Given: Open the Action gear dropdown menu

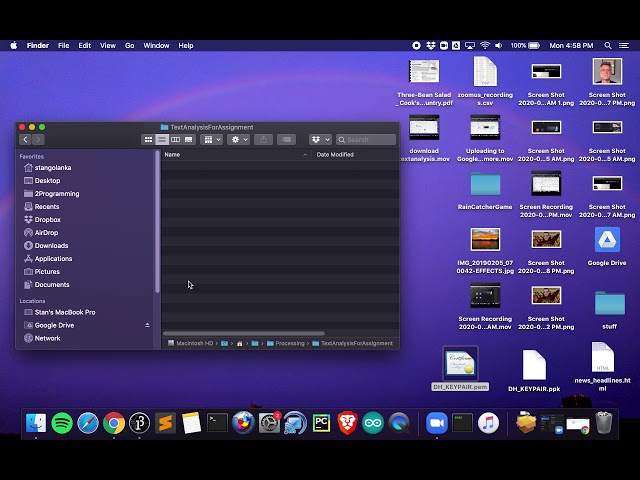Looking at the screenshot, I should (238, 140).
